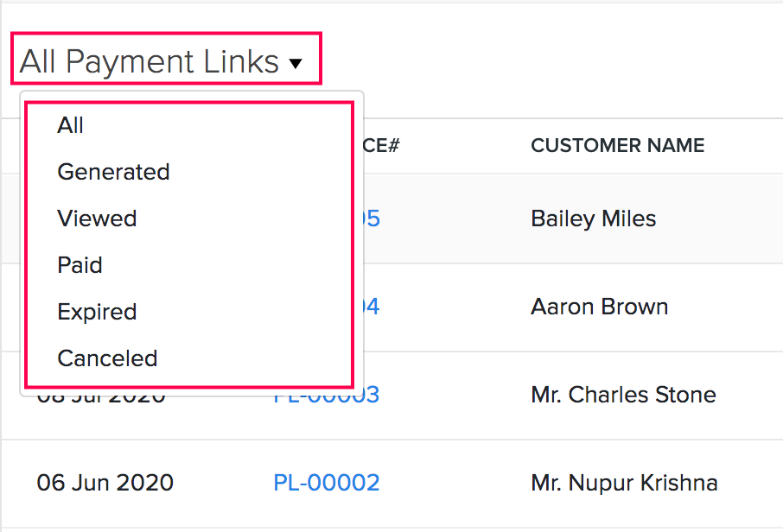Select the All filter option
783x532 pixels.
point(70,125)
